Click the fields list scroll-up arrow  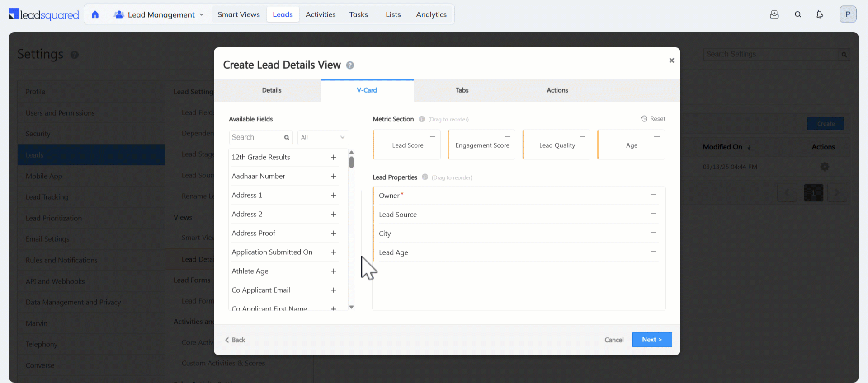[x=351, y=152]
